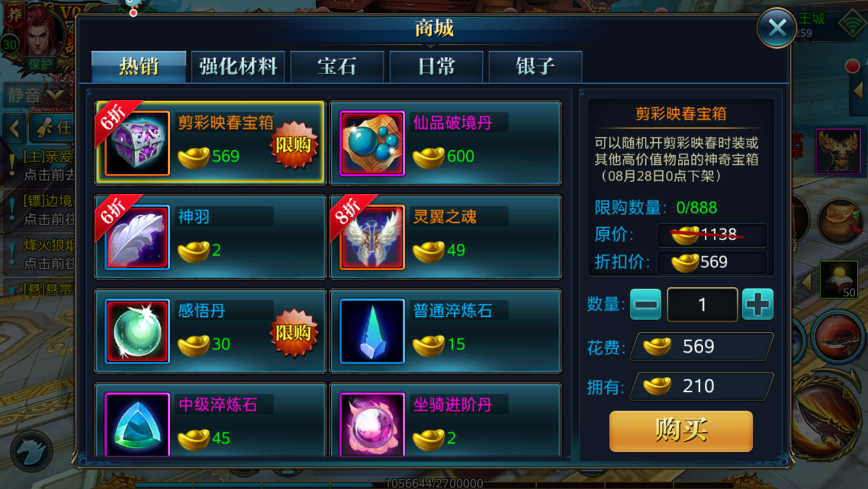Switch to the 强化材料 tab

[238, 67]
